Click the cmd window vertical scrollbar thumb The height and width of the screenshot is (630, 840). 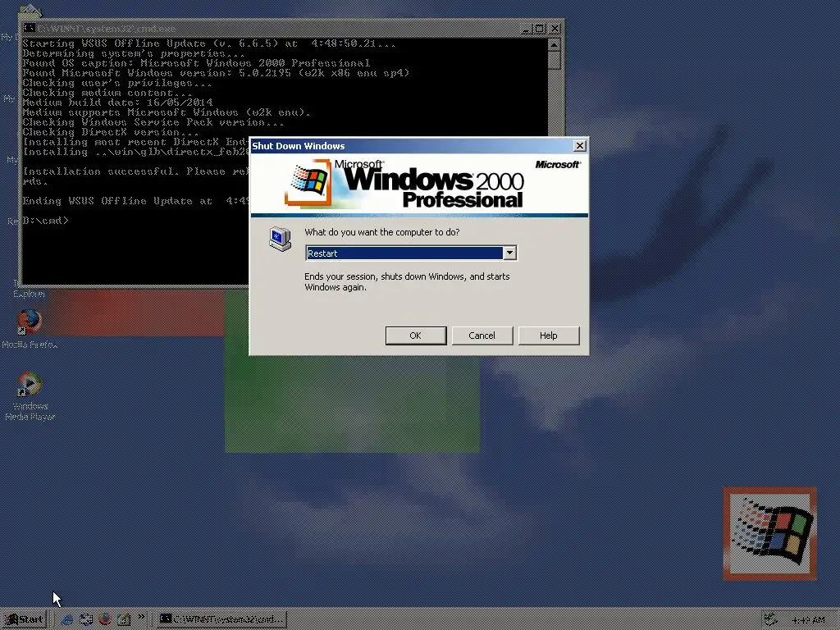pyautogui.click(x=555, y=61)
